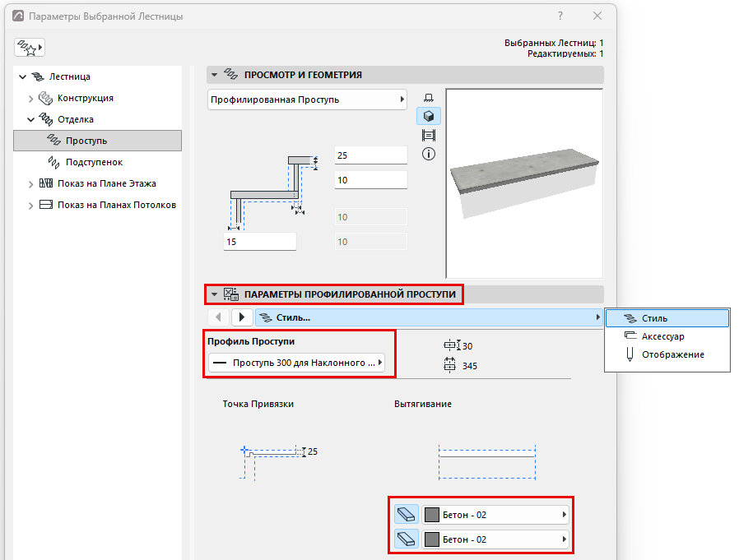Switch to 3D view preview icon
The image size is (739, 560).
coord(429,116)
